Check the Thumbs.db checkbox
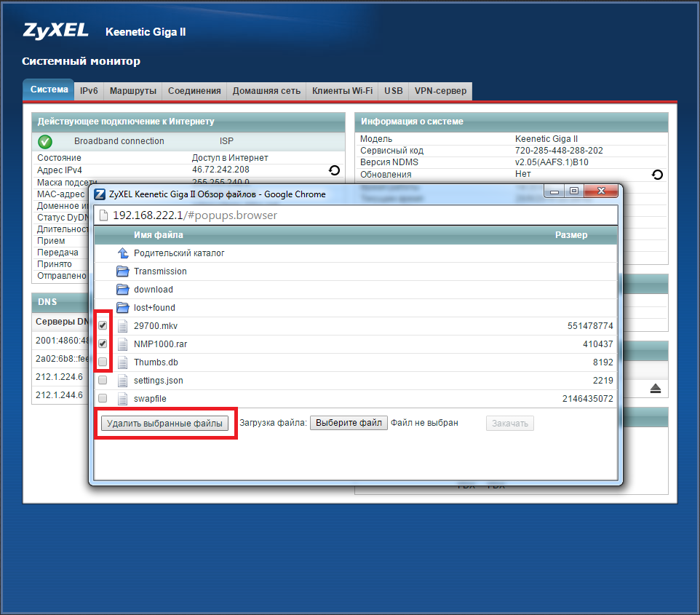Screen dimensions: 700x615 (103, 362)
